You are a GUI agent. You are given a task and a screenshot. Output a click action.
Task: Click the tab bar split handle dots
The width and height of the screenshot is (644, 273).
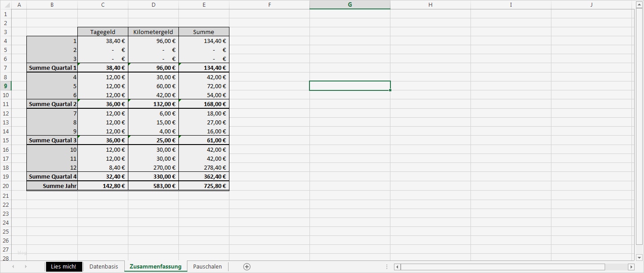(387, 267)
